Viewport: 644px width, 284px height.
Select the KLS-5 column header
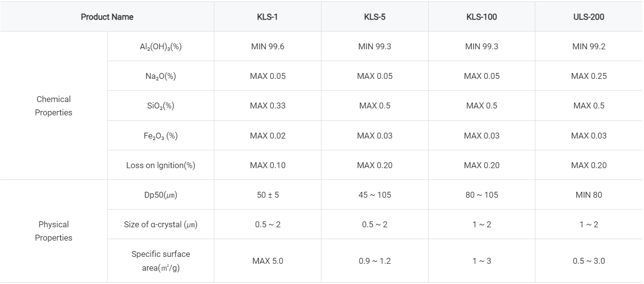(375, 17)
